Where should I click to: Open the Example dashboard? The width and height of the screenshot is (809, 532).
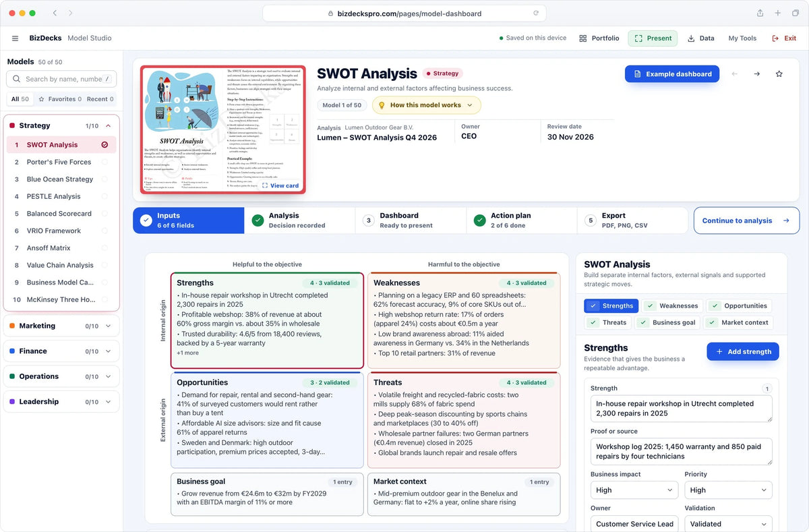tap(672, 74)
